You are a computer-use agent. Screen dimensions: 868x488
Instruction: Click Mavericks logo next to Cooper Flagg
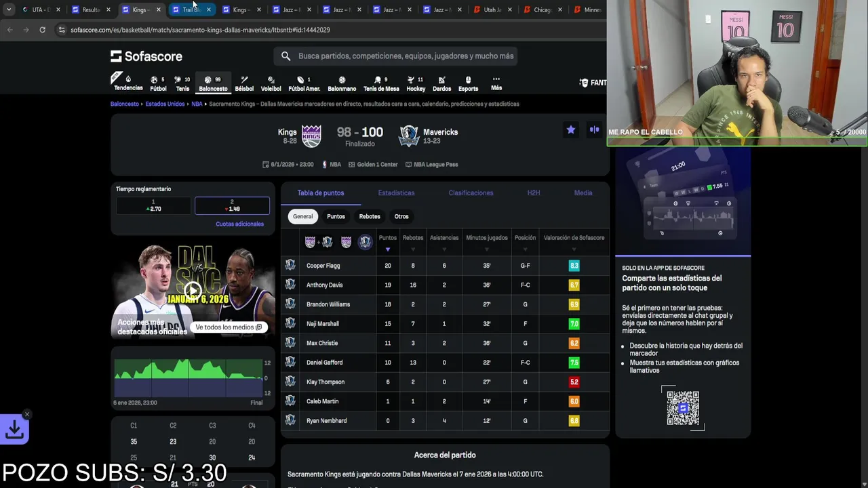point(290,266)
